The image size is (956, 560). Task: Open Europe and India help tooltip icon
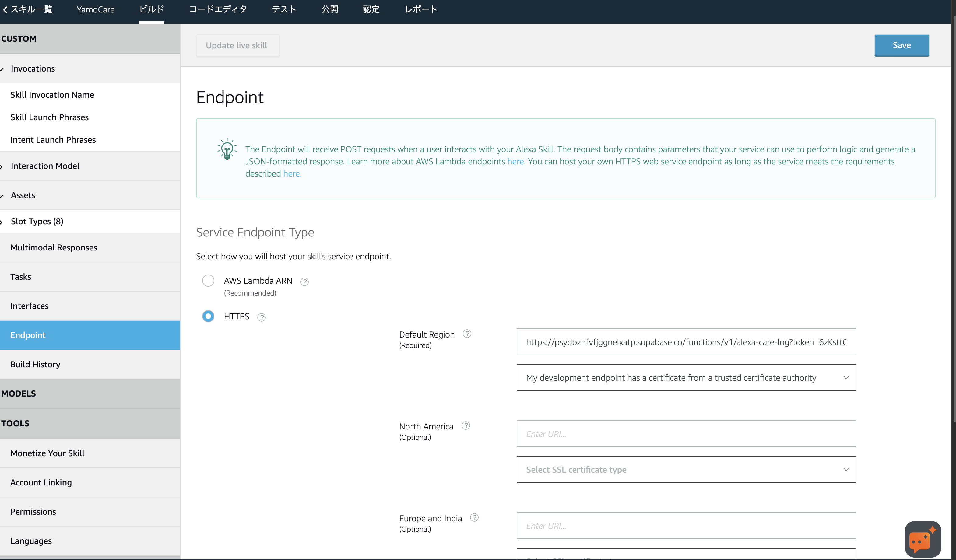474,517
